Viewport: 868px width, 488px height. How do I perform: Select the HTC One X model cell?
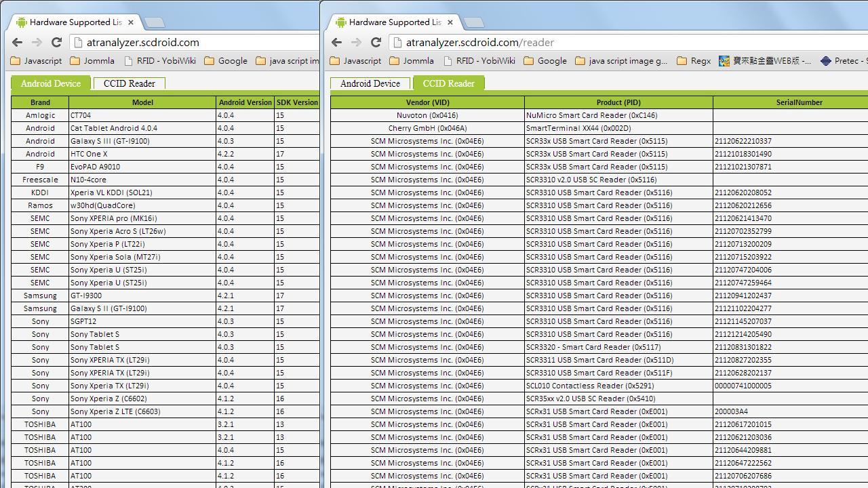point(142,154)
